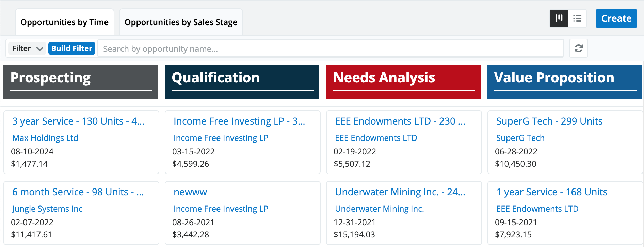This screenshot has width=644, height=247.
Task: Click the refresh icon button
Action: coord(578,48)
